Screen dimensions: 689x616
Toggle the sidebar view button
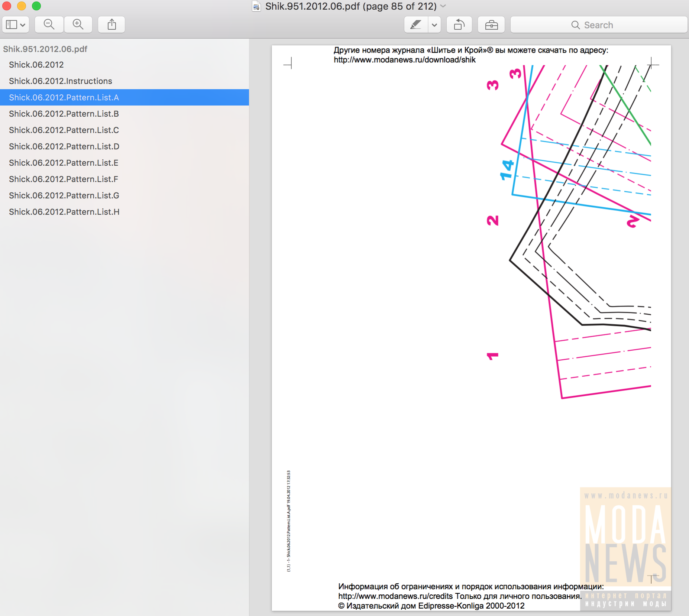12,25
